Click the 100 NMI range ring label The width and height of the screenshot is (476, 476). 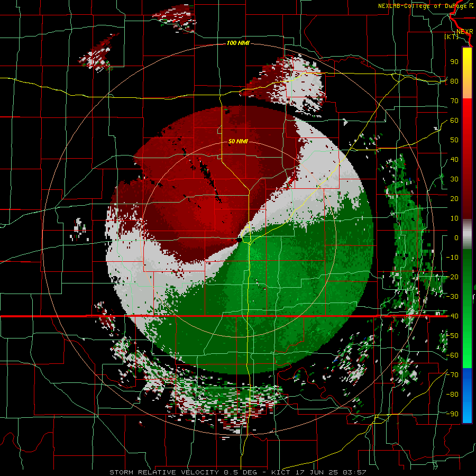238,43
